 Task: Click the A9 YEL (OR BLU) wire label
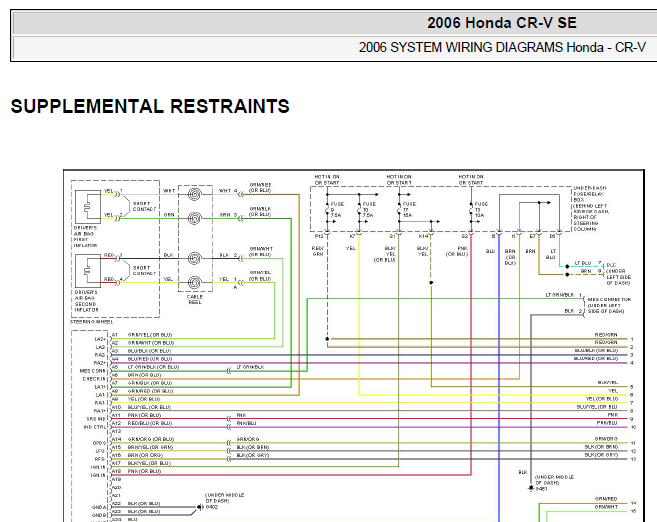tap(144, 399)
